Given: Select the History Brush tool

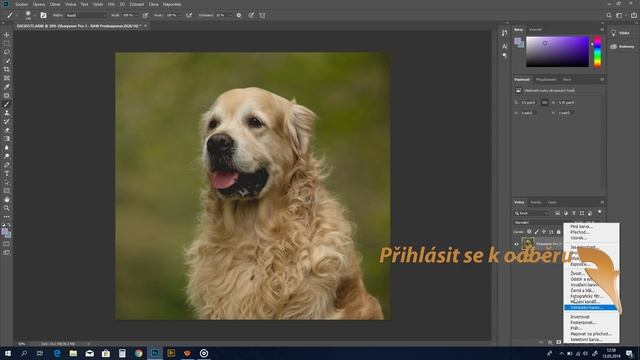Looking at the screenshot, I should (x=7, y=121).
